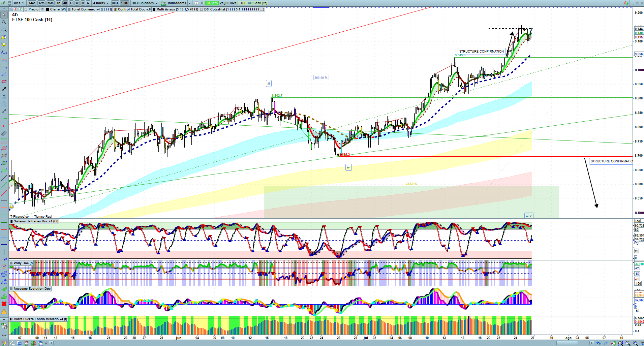Click the alert bell tool in sidebar
Image resolution: width=644 pixels, height=346 pixels.
pyautogui.click(x=4, y=44)
